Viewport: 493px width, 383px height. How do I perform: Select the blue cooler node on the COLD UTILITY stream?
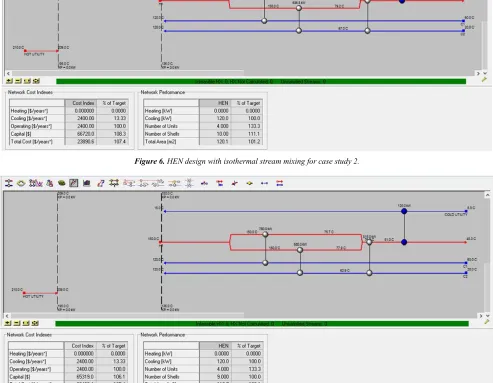point(404,211)
